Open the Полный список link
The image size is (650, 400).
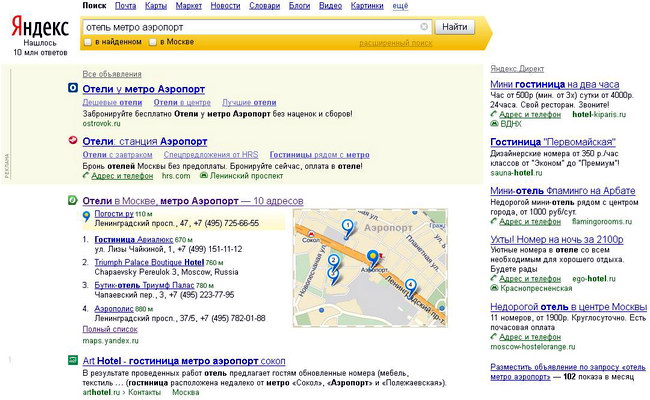[110, 329]
